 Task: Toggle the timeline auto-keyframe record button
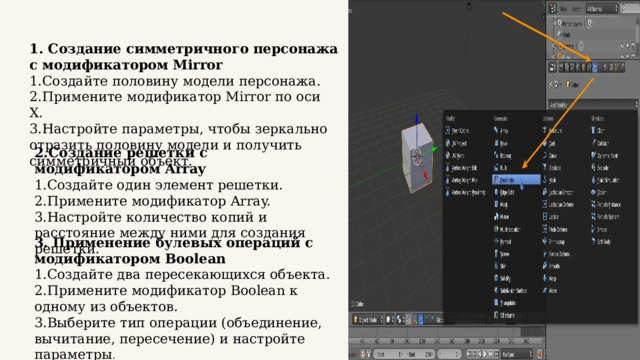pyautogui.click(x=539, y=354)
